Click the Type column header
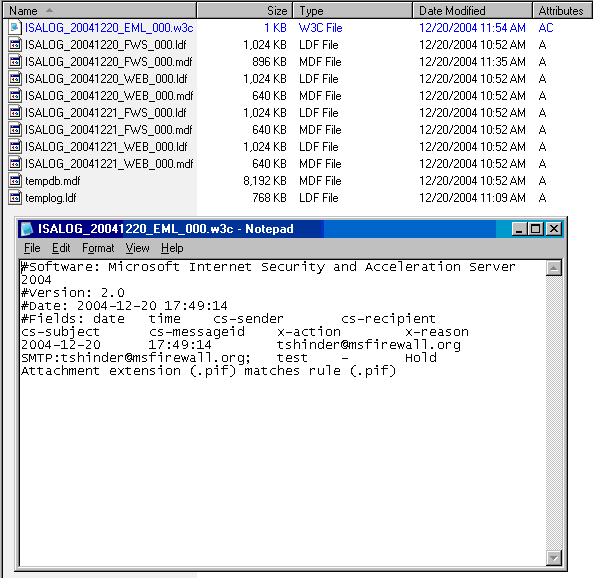 click(353, 11)
